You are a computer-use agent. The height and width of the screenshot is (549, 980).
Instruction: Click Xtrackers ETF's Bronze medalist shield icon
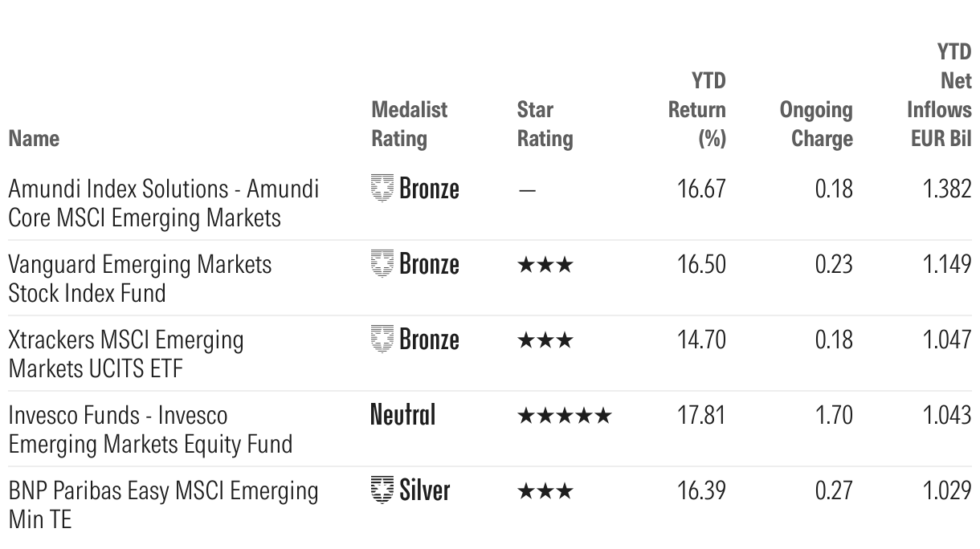point(382,340)
